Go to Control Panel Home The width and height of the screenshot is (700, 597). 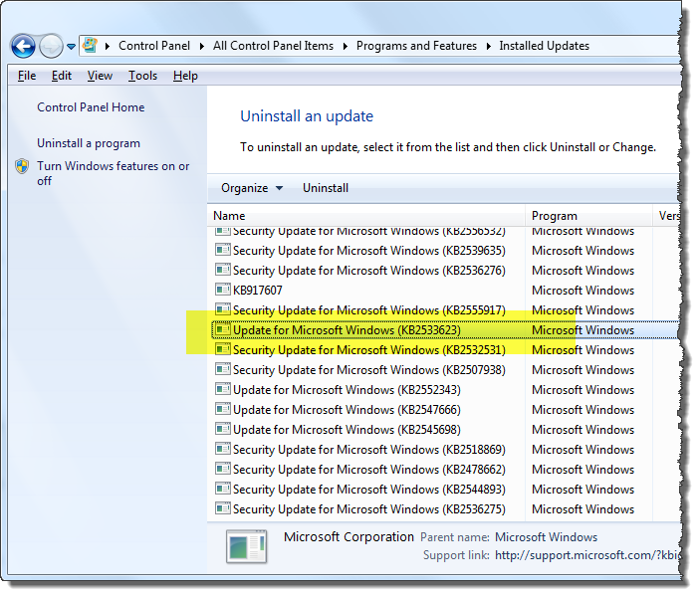click(x=91, y=107)
